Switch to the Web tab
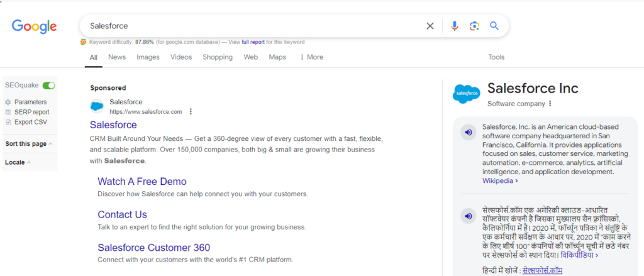 click(250, 57)
